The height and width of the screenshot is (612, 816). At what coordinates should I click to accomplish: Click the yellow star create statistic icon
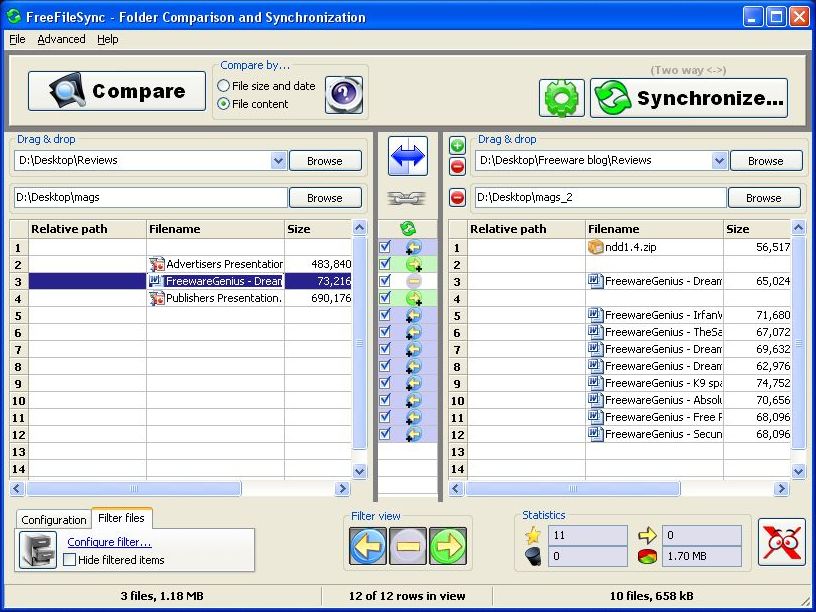click(533, 535)
